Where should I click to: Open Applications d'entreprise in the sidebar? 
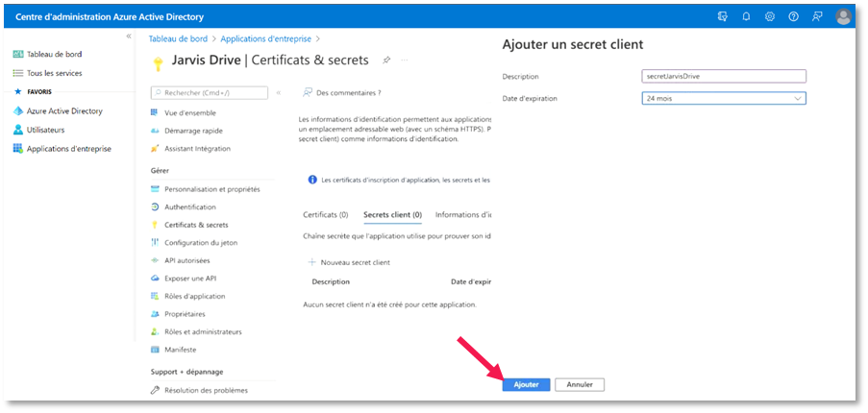(x=68, y=149)
